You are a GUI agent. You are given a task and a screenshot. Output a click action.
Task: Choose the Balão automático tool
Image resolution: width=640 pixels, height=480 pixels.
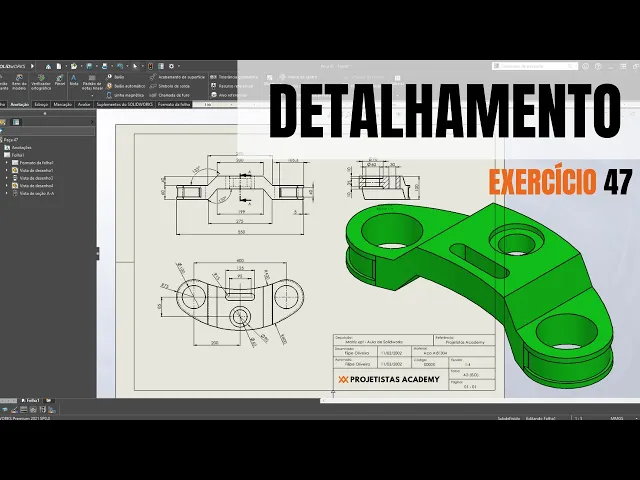[126, 86]
